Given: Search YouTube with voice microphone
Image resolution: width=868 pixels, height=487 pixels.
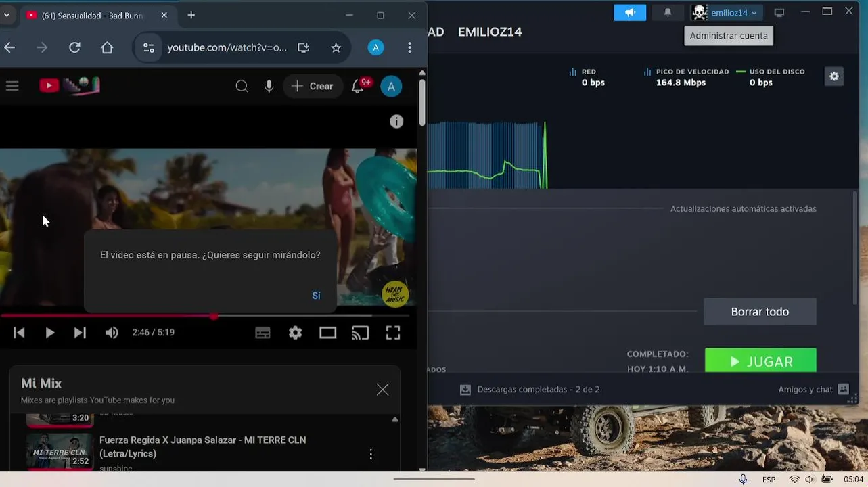Looking at the screenshot, I should [x=269, y=86].
